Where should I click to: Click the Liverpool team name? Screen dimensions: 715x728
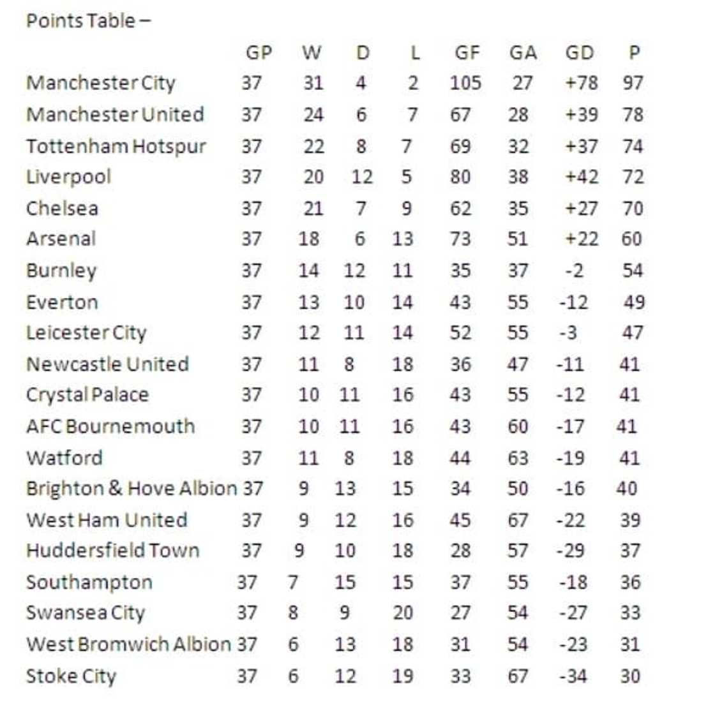coord(68,177)
